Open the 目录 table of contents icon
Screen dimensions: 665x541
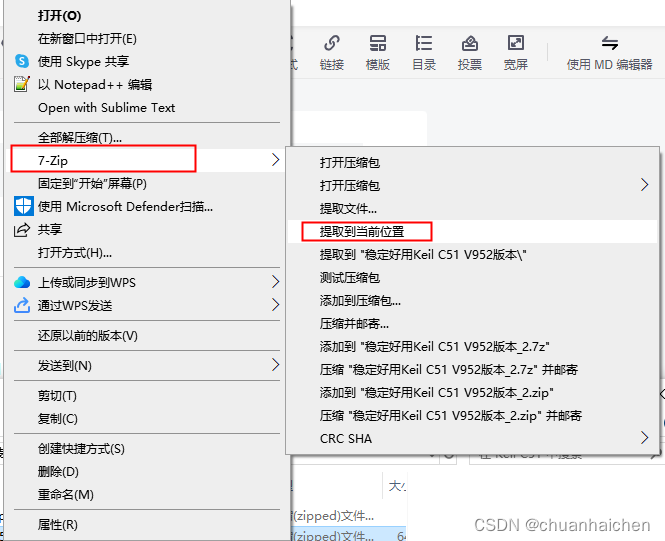click(x=424, y=43)
